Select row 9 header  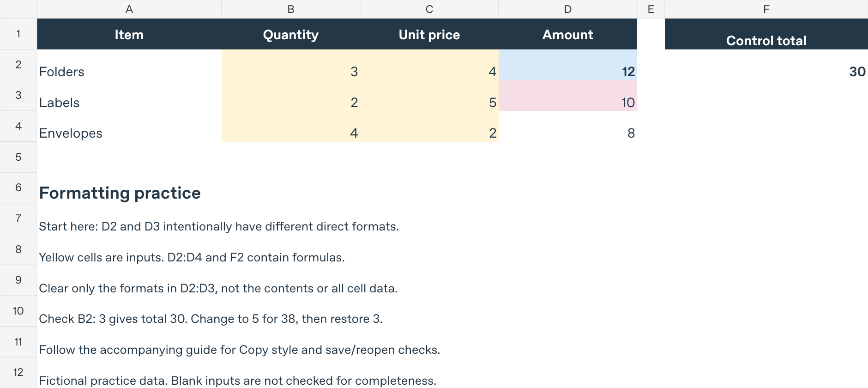click(18, 280)
